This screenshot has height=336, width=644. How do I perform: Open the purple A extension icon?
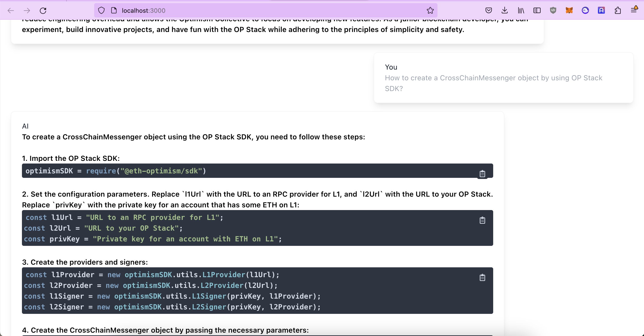(601, 11)
